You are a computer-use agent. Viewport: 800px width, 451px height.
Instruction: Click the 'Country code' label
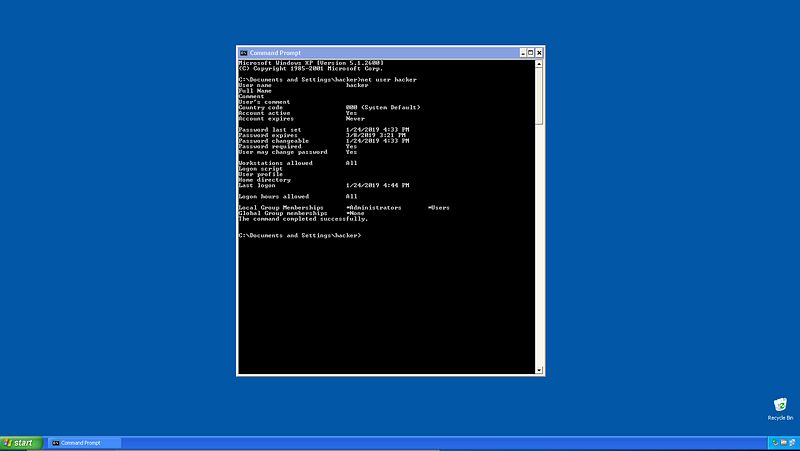261,108
